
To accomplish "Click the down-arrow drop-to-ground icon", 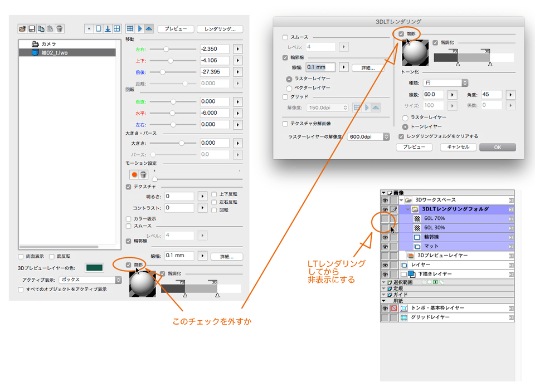I will click(108, 28).
